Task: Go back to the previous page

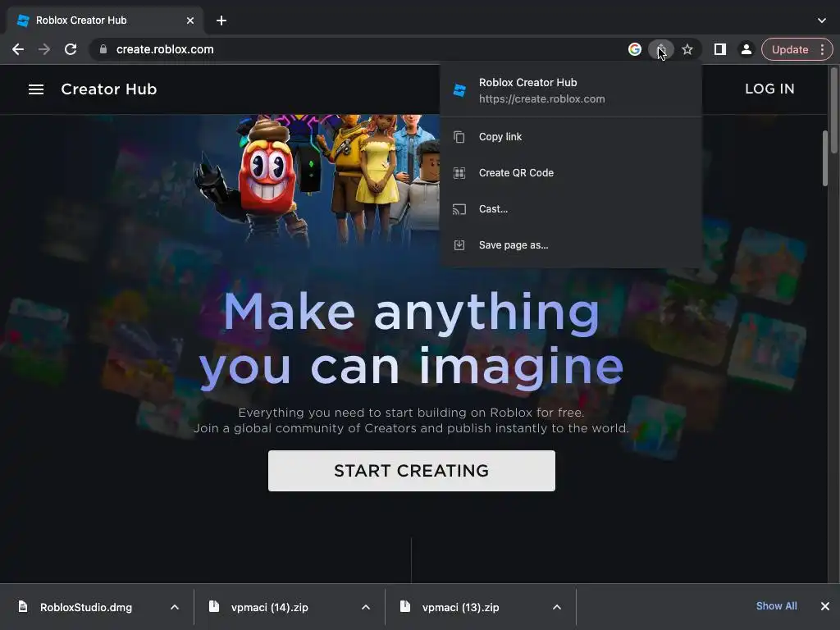Action: (x=18, y=49)
